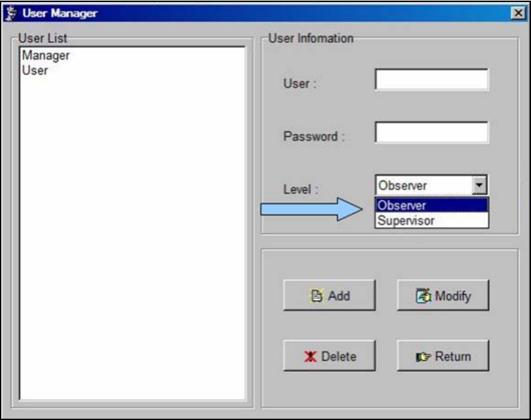Choose Observer from the Level list
531x420 pixels.
pyautogui.click(x=432, y=205)
